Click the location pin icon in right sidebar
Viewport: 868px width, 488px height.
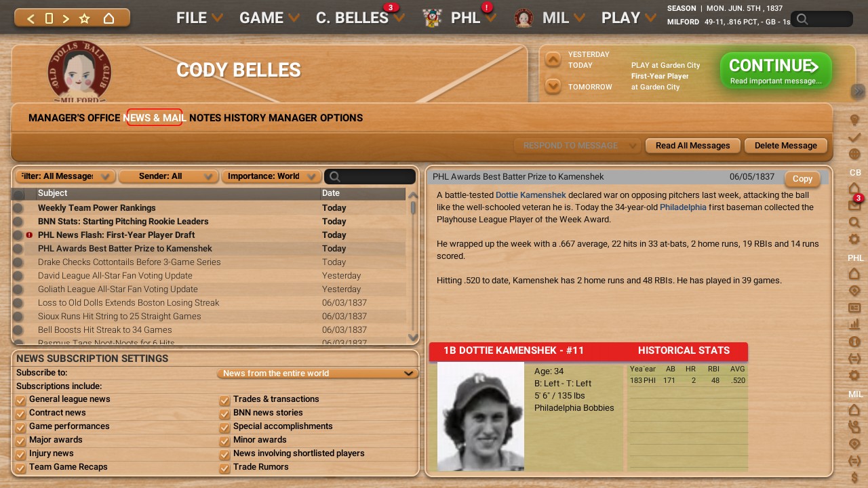click(x=854, y=121)
